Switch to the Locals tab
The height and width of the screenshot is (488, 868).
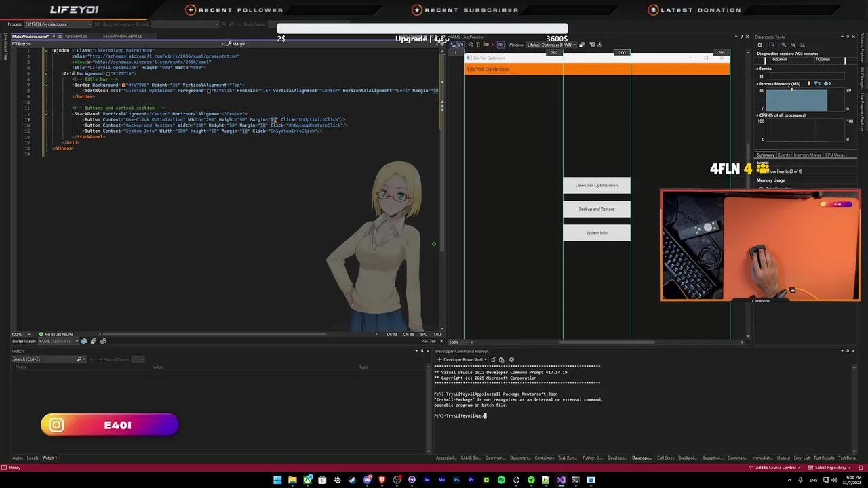pos(33,457)
